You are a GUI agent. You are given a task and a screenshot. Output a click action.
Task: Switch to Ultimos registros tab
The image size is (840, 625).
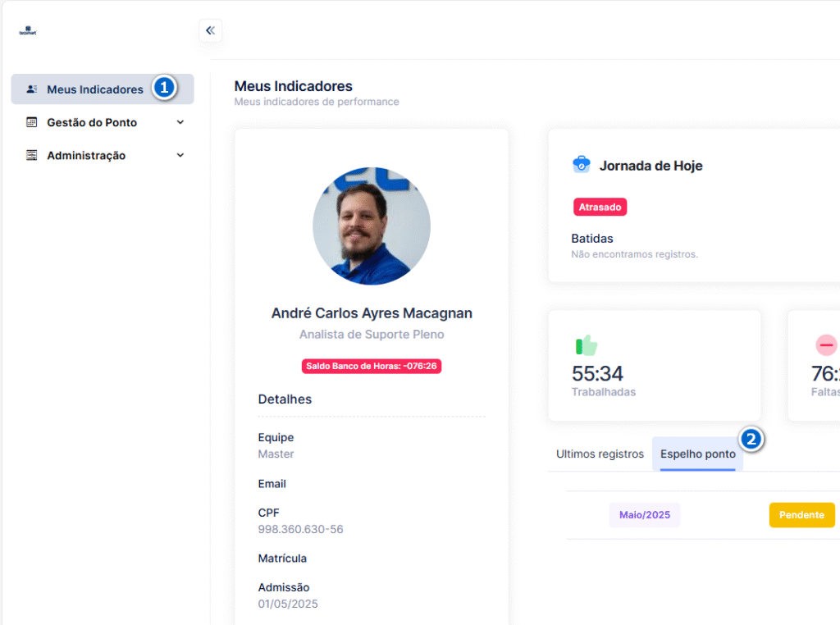pos(600,454)
